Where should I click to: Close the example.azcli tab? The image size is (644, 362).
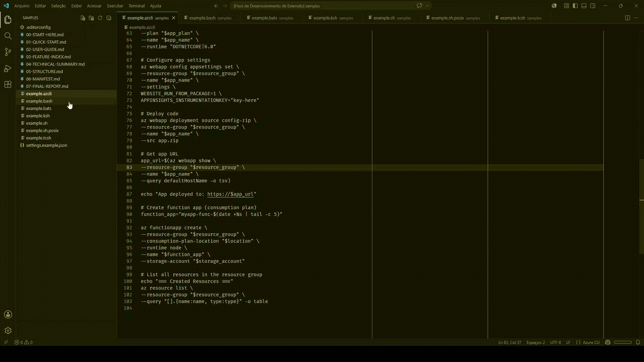(173, 18)
